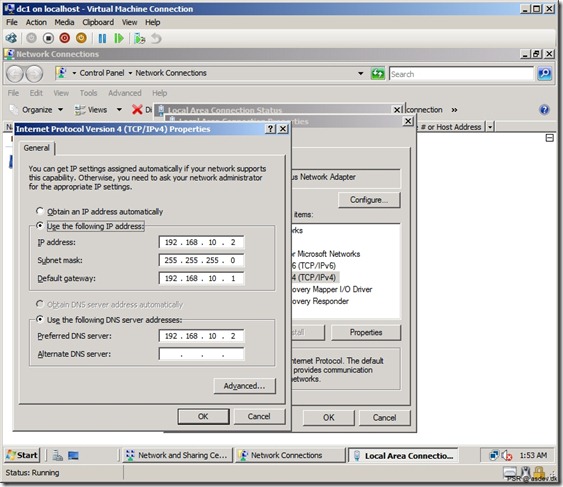Pause the virtual machine
The height and width of the screenshot is (487, 563).
pos(102,38)
